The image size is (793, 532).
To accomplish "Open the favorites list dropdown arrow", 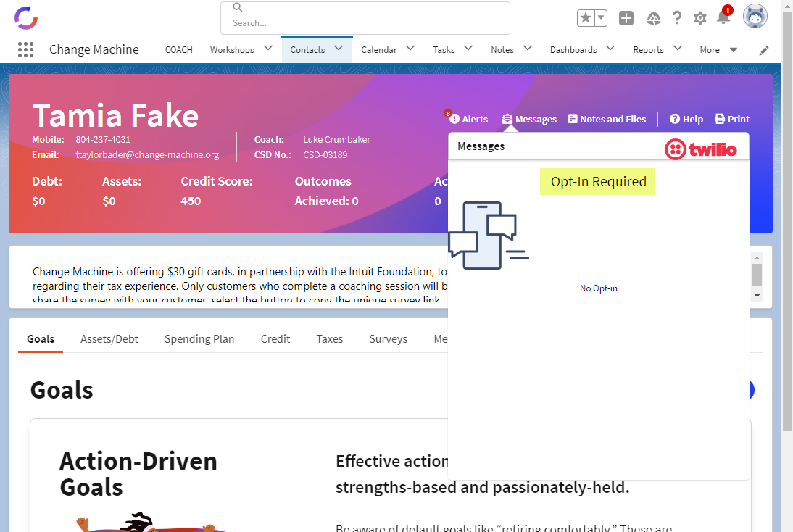I will tap(601, 18).
